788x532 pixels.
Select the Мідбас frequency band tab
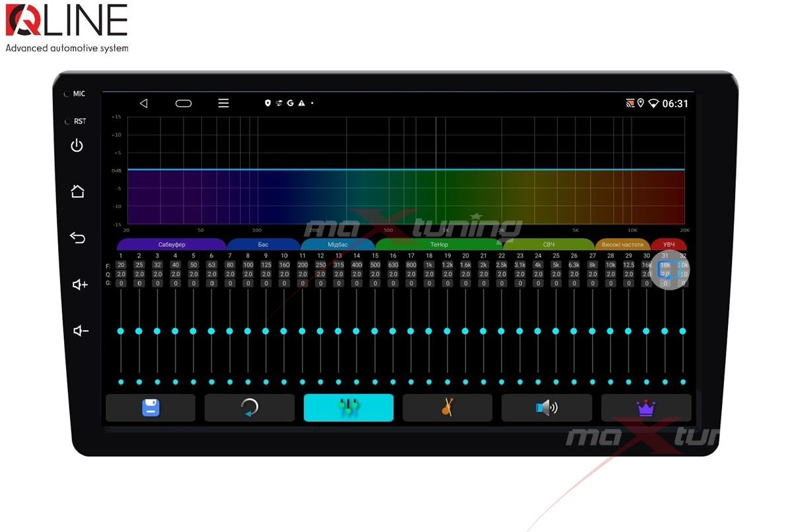tap(337, 245)
